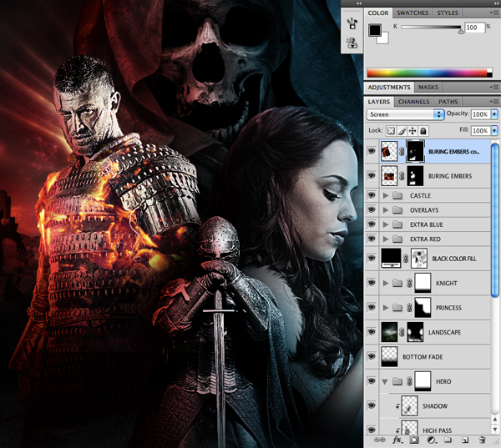Click the add layer mask icon
The width and height of the screenshot is (501, 448).
[413, 440]
